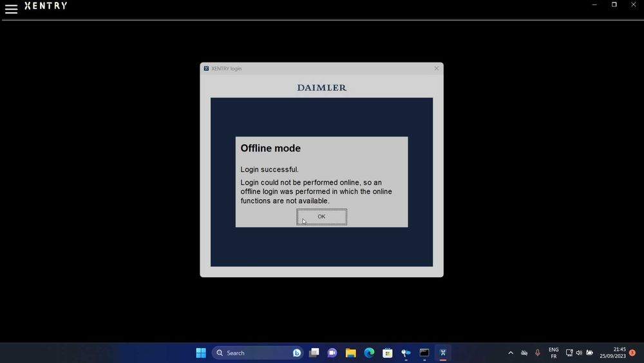Click the microphone tray icon
Screen dimensions: 644x363
[537, 353]
